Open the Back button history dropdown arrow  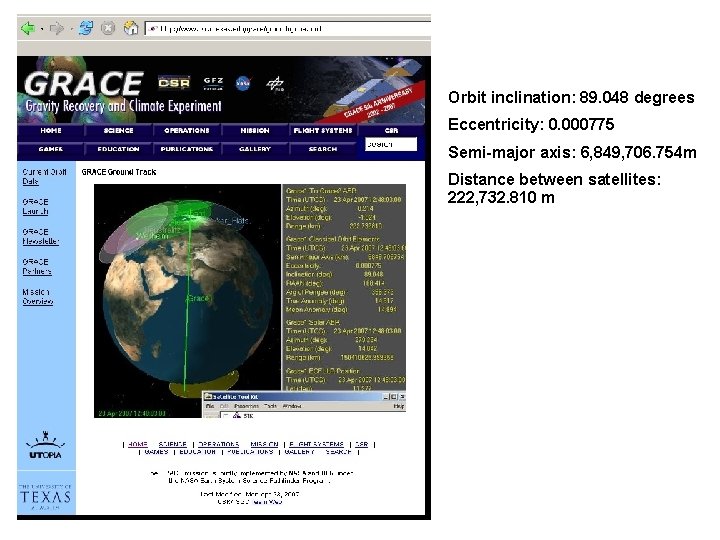[x=42, y=29]
